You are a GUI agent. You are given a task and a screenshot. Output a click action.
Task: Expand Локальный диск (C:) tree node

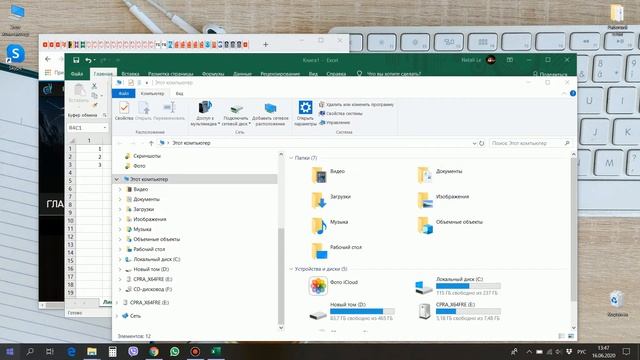(120, 259)
